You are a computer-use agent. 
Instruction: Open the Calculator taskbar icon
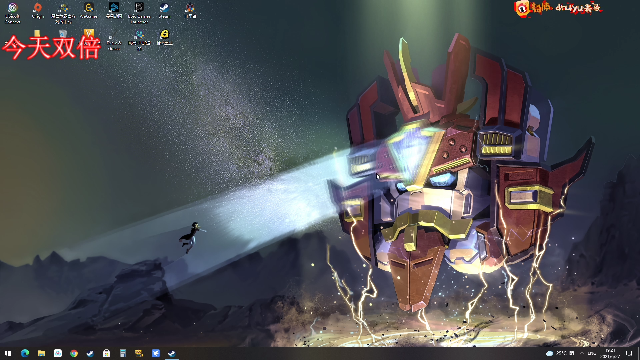123,353
